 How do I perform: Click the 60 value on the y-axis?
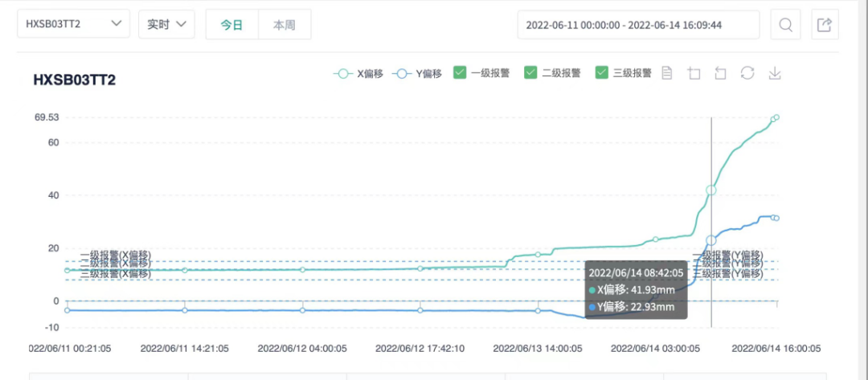(x=53, y=143)
